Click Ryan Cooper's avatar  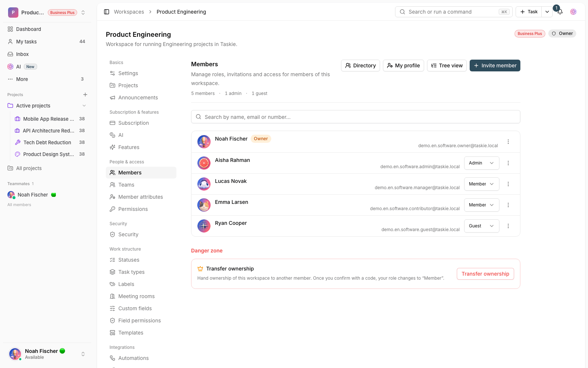[204, 226]
